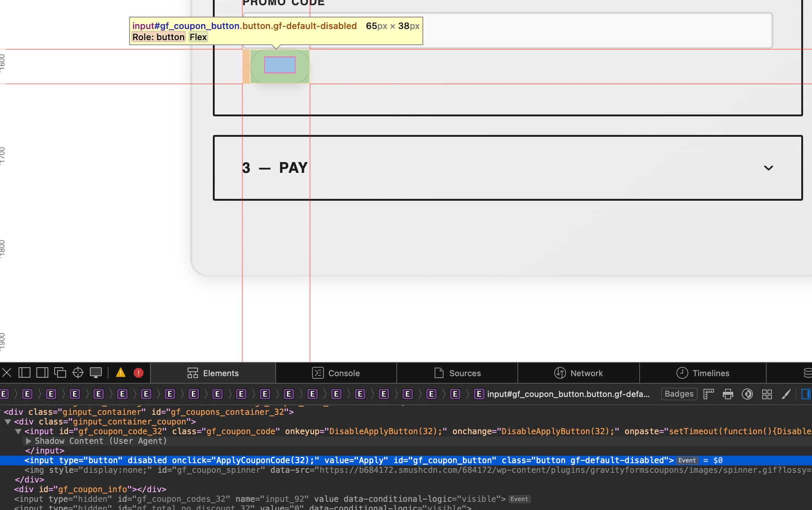812x510 pixels.
Task: Close the Web Inspector with the X
Action: point(7,373)
